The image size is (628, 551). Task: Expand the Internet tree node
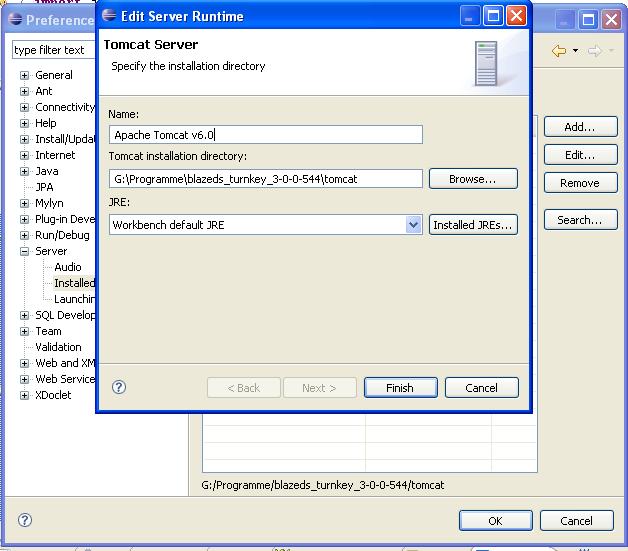coord(24,155)
